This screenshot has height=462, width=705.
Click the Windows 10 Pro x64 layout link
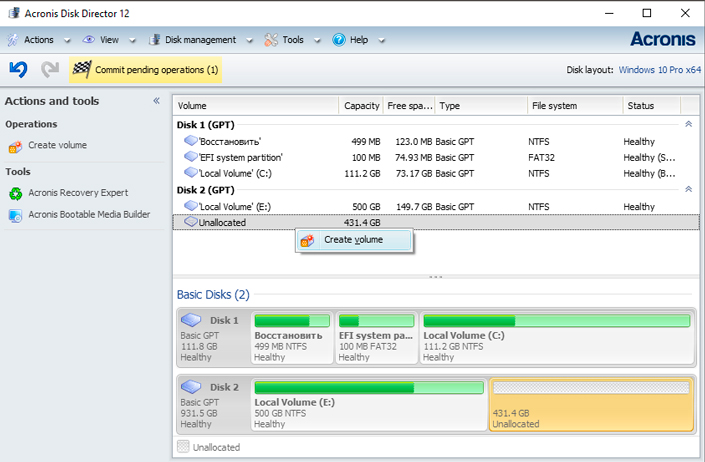(660, 70)
